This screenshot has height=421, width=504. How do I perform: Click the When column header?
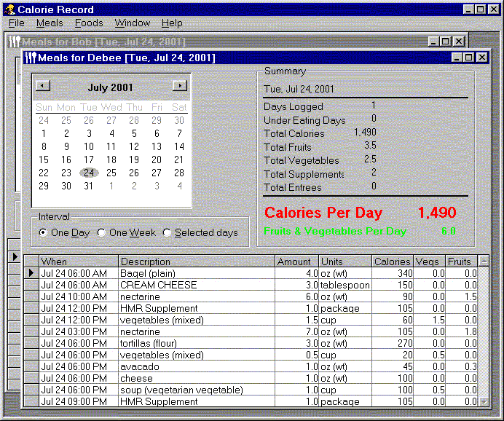pyautogui.click(x=79, y=261)
